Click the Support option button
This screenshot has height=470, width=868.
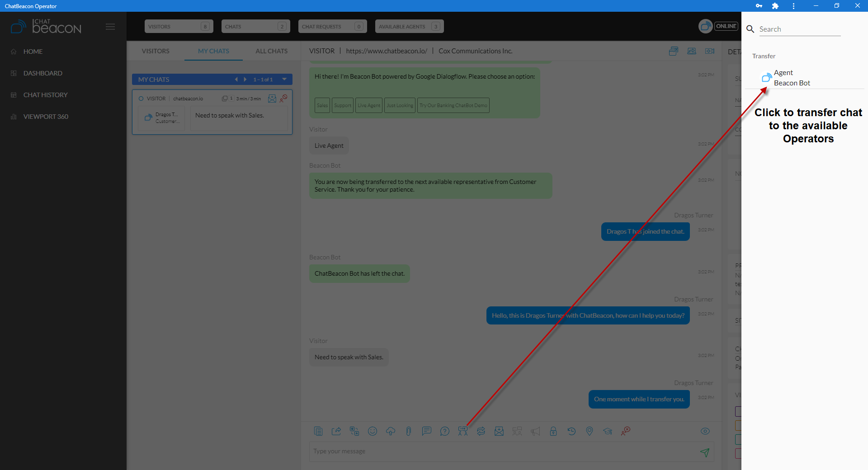click(343, 105)
